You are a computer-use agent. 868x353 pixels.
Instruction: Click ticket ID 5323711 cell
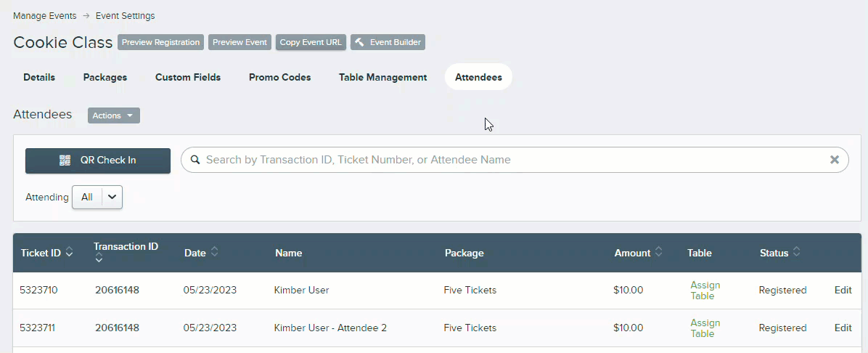38,328
